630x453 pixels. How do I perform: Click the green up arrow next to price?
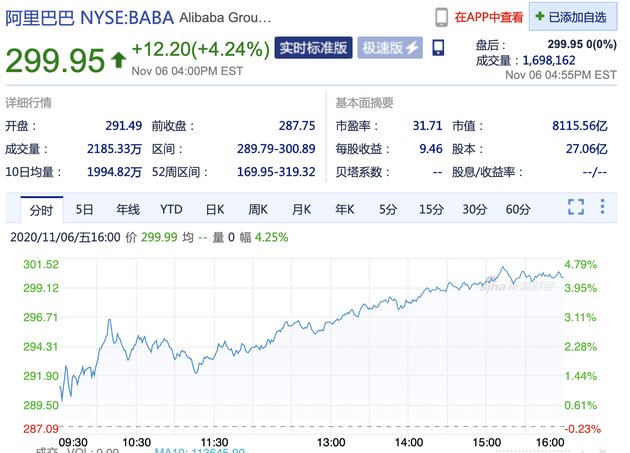tap(119, 60)
